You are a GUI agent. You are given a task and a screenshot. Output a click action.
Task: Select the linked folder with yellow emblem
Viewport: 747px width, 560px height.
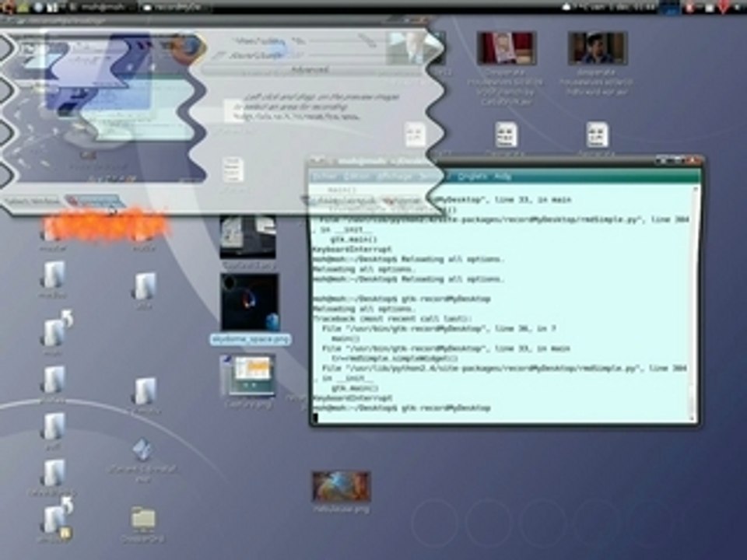(x=57, y=518)
